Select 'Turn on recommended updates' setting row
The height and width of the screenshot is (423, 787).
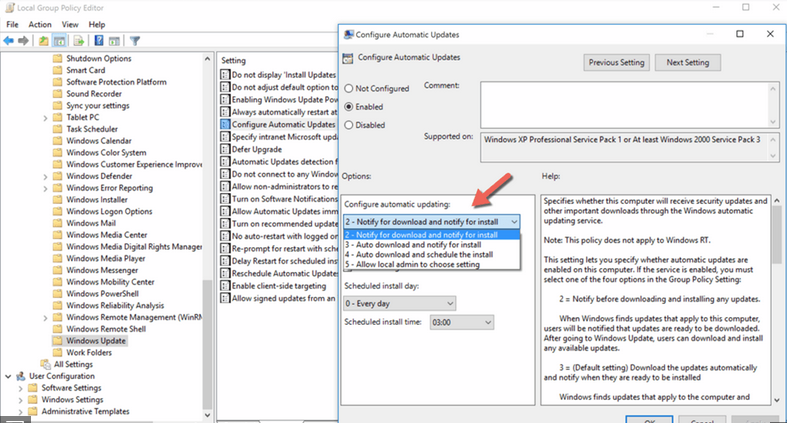click(x=279, y=224)
